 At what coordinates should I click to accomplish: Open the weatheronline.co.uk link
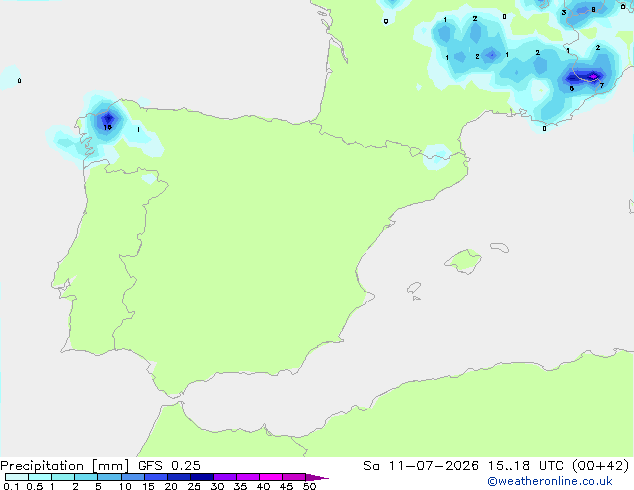pyautogui.click(x=550, y=481)
